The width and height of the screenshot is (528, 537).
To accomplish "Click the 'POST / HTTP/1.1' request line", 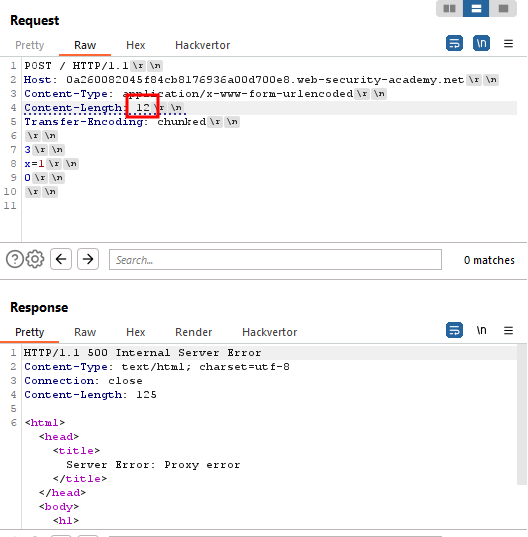I will click(76, 65).
